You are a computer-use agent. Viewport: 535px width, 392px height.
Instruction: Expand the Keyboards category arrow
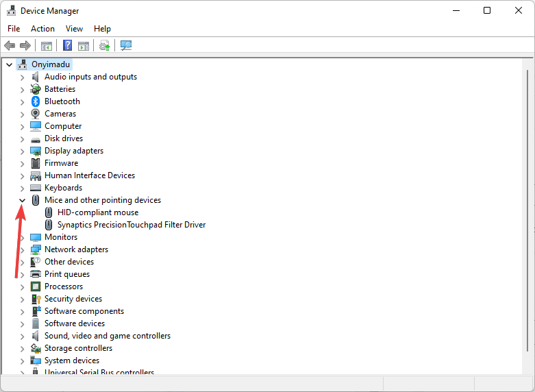click(x=22, y=188)
